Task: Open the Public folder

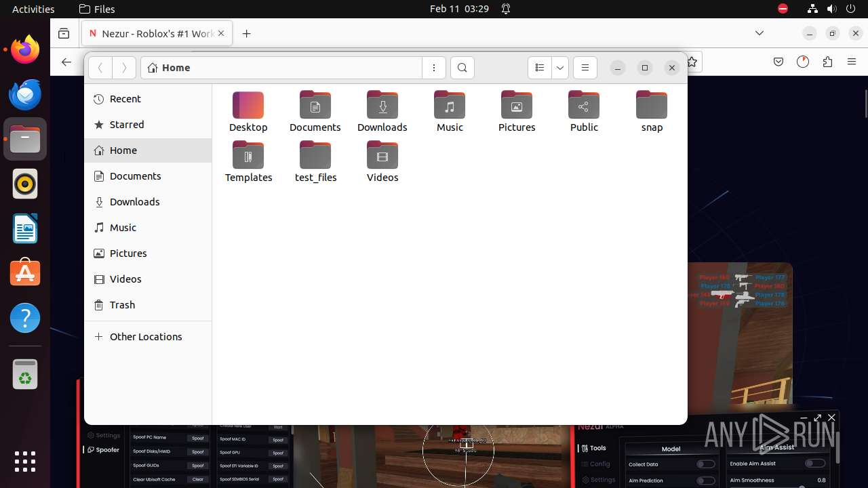Action: tap(584, 113)
